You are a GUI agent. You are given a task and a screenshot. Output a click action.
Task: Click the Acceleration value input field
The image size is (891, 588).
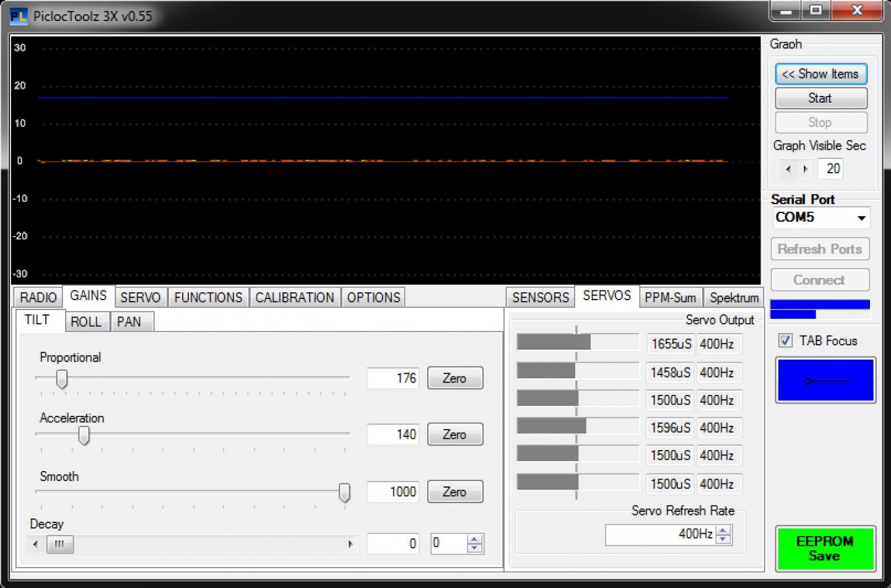(393, 435)
